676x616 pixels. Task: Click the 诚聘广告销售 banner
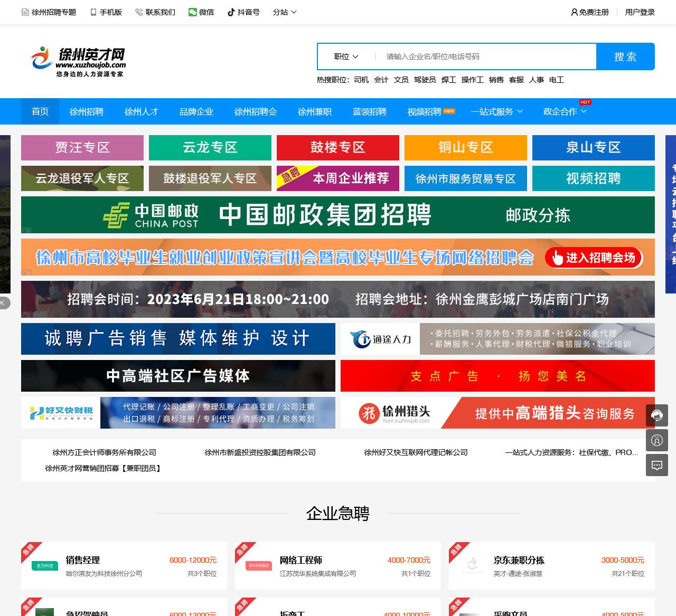coord(178,339)
